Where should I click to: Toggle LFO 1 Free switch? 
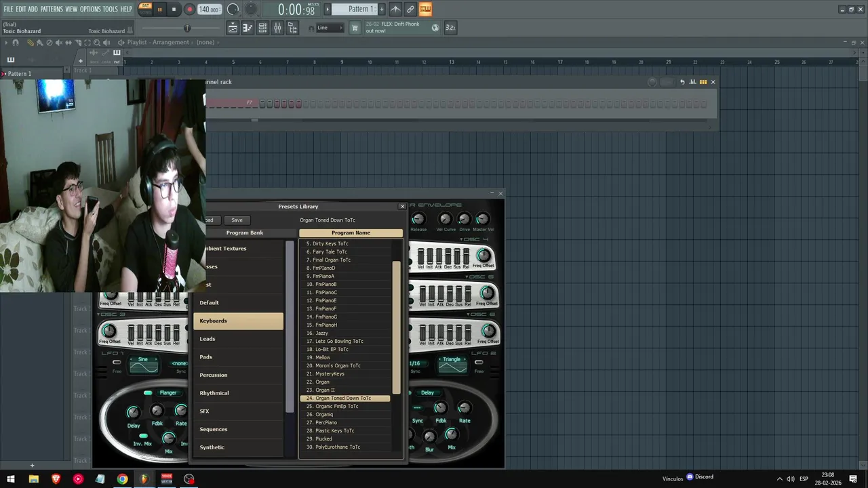(117, 363)
